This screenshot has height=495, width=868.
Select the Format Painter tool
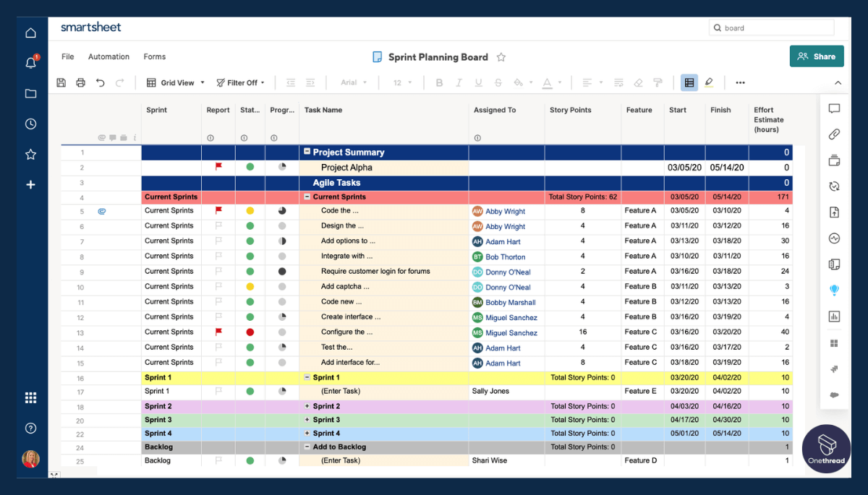pyautogui.click(x=657, y=82)
